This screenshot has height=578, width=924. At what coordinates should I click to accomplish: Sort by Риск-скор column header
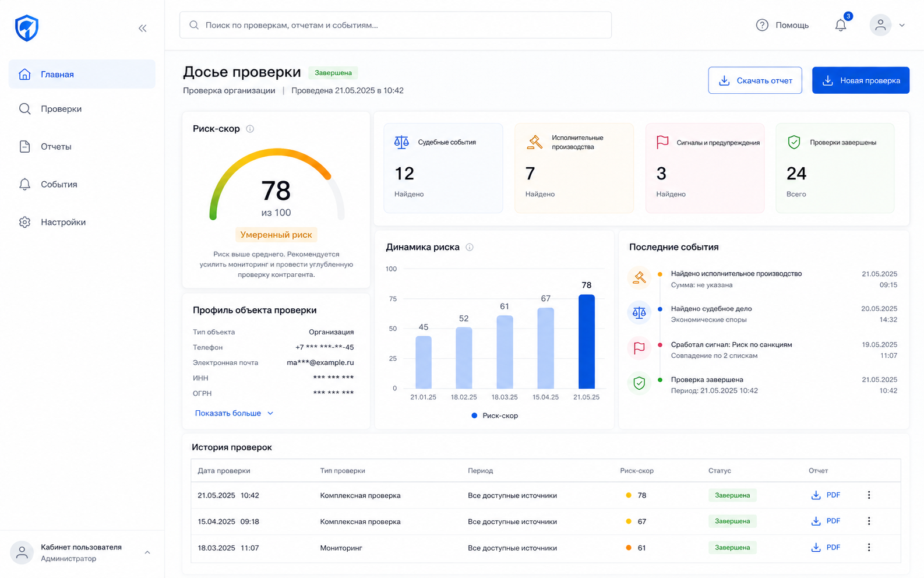tap(637, 471)
